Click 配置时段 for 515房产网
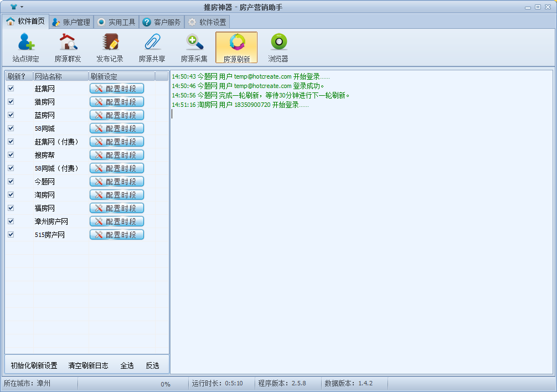Screen dimensions: 557x392 [x=117, y=234]
